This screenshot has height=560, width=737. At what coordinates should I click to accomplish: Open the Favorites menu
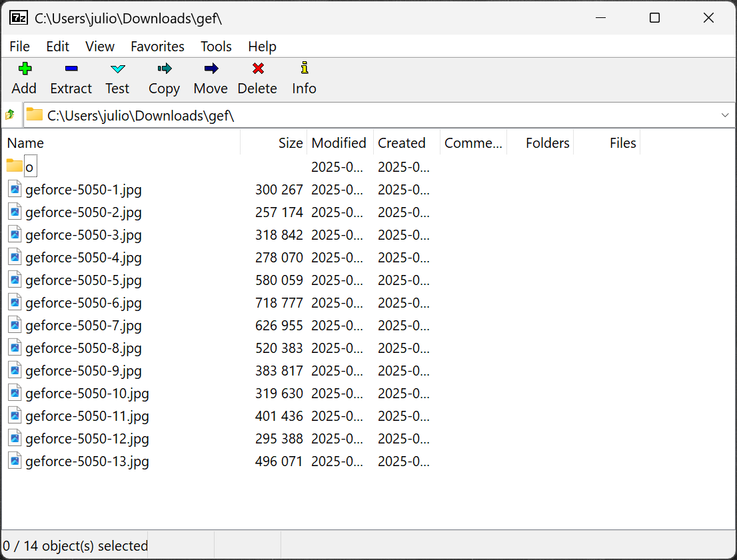click(157, 47)
